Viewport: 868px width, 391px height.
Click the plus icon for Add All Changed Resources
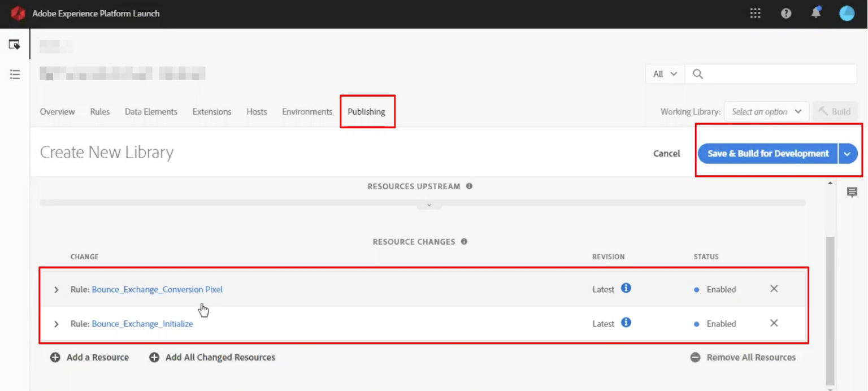pos(154,357)
